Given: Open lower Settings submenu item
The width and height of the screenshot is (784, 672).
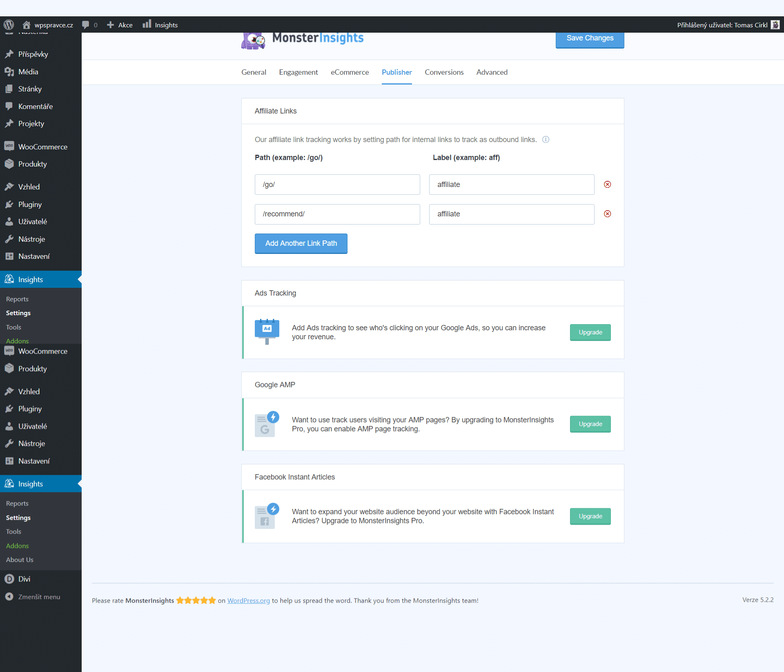Looking at the screenshot, I should (18, 518).
